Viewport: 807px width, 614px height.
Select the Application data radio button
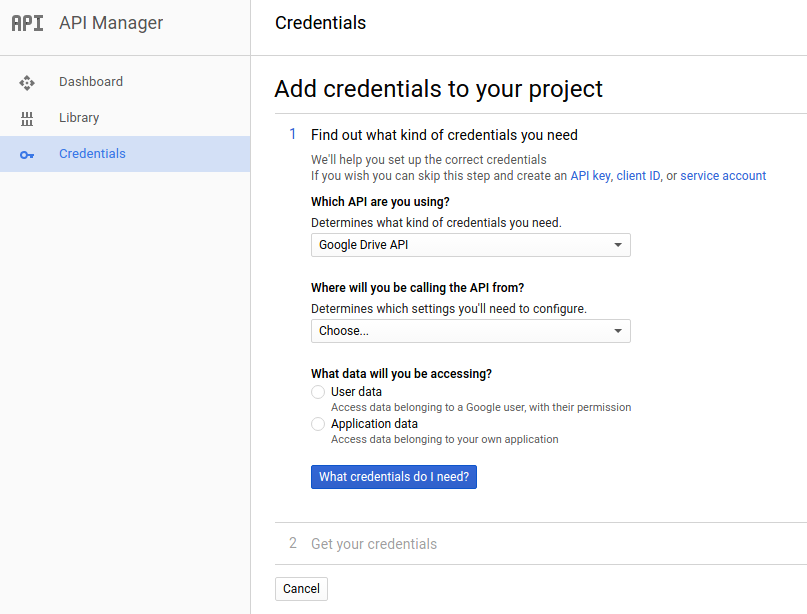pos(318,424)
